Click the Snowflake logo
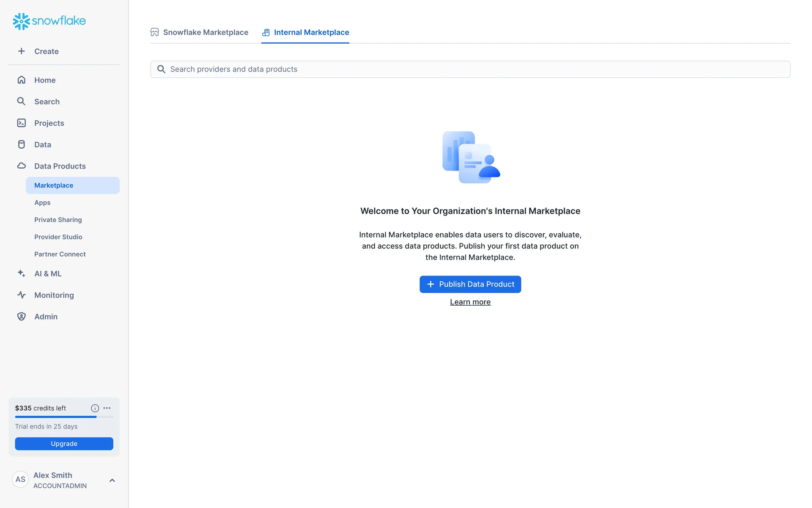This screenshot has height=508, width=812. (x=49, y=21)
